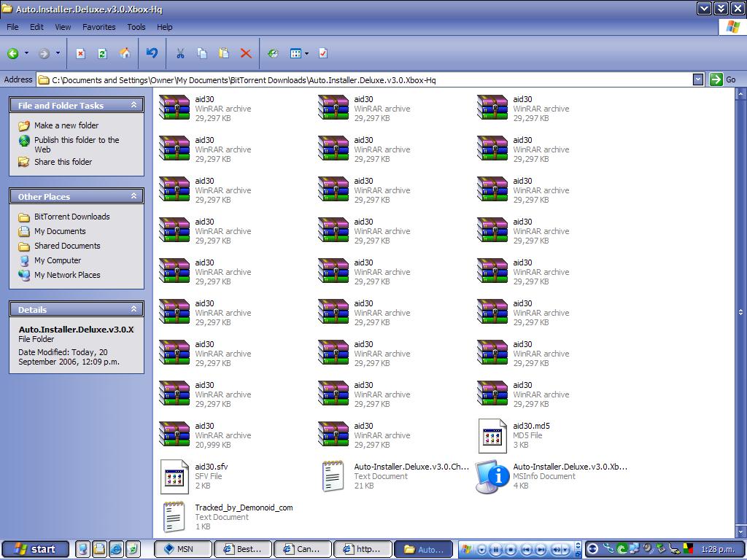Cut selection with the scissors icon

coord(180,53)
